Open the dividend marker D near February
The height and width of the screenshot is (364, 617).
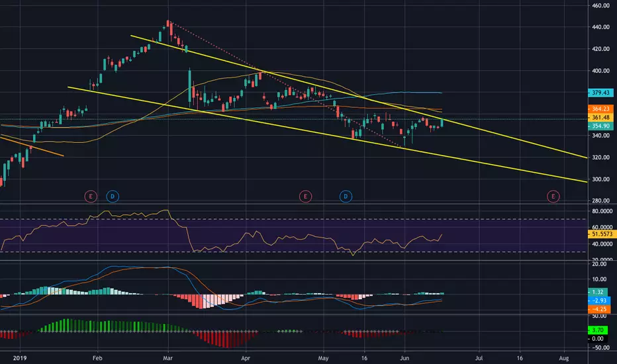coord(113,197)
